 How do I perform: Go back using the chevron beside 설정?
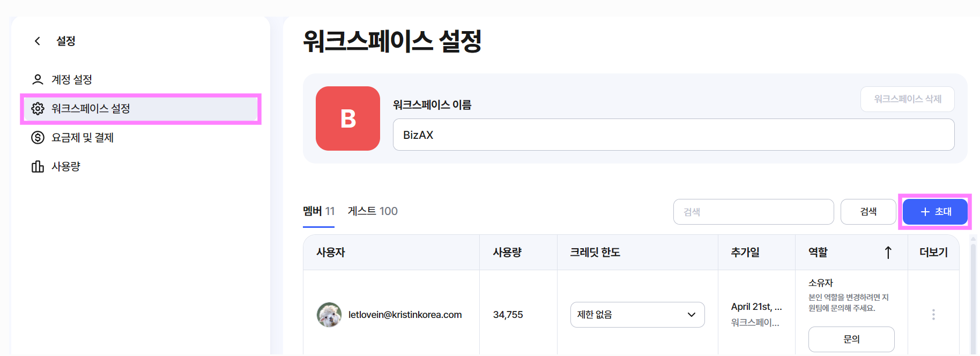(x=38, y=41)
